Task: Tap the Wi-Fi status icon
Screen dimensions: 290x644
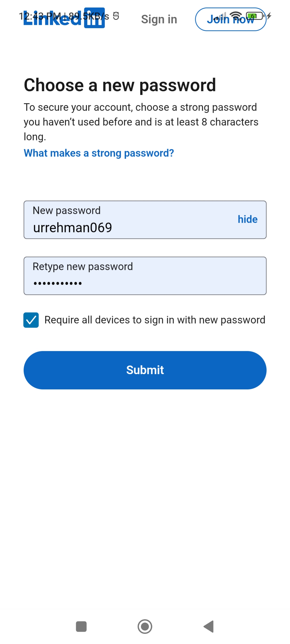Action: tap(236, 16)
